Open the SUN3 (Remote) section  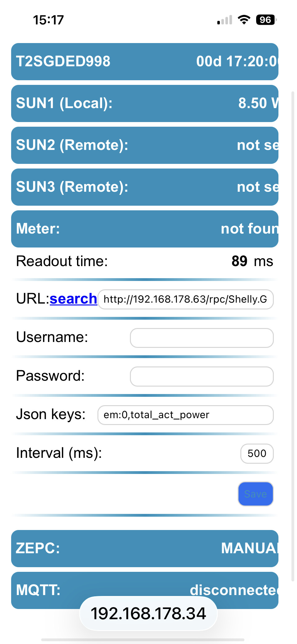tap(145, 187)
